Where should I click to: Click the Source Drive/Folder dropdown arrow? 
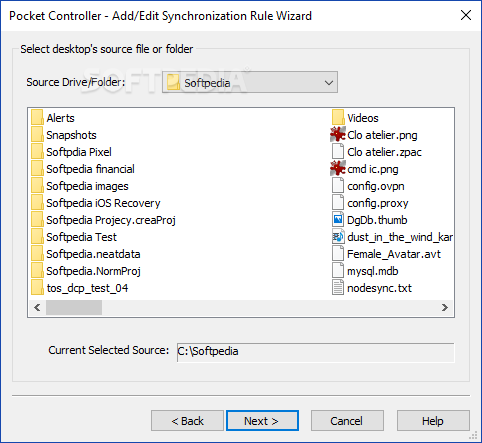pos(329,82)
